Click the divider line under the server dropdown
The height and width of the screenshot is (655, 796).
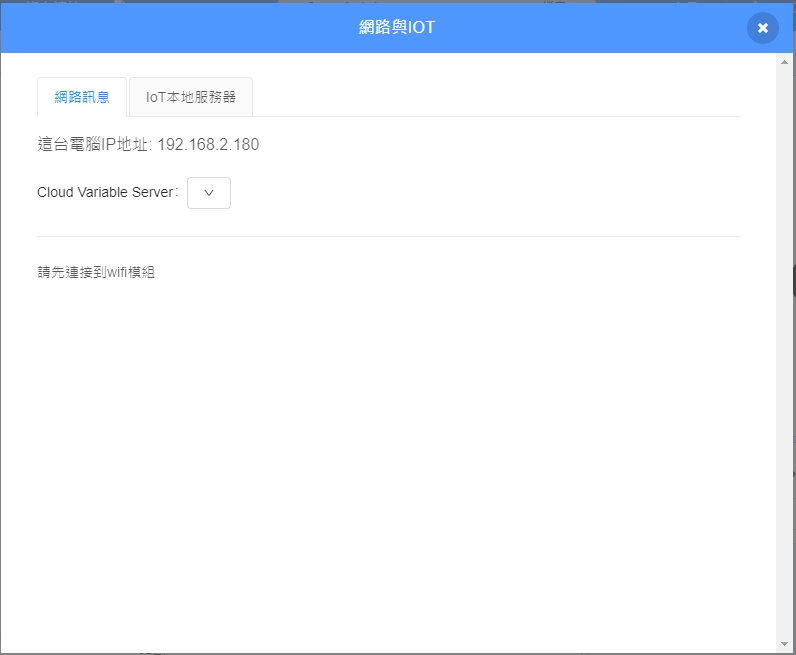(388, 236)
